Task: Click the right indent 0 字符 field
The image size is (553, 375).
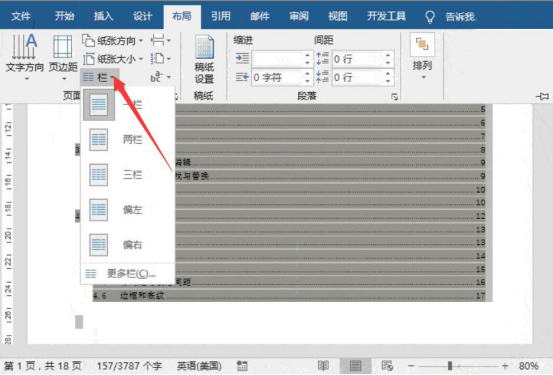Action: coord(278,77)
